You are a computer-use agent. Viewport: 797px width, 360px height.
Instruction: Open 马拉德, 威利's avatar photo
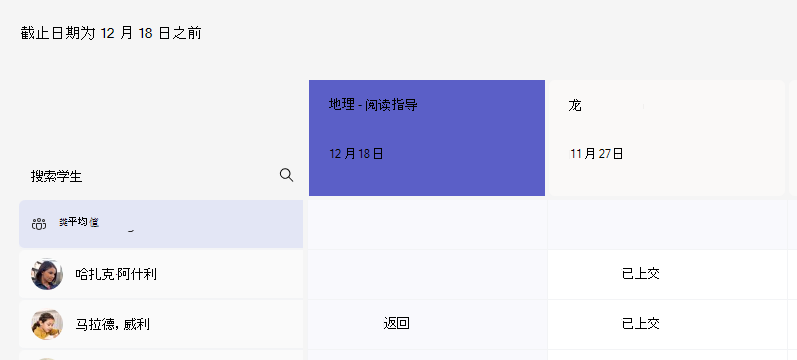47,324
